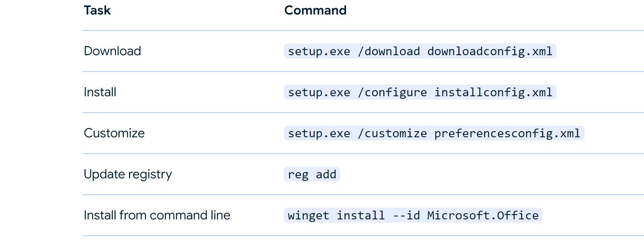Click the Customize task cell
The image size is (644, 243).
coord(114,133)
